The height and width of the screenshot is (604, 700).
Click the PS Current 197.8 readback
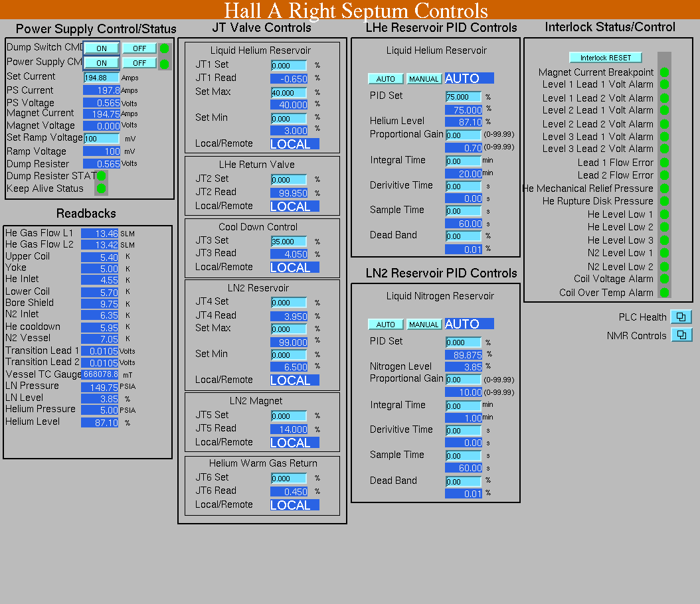(x=102, y=90)
